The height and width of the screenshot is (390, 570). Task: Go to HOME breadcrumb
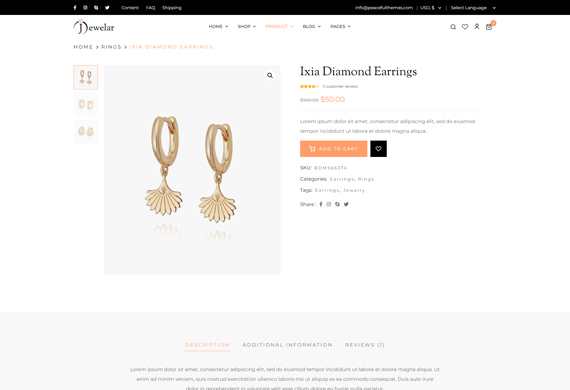pos(83,47)
